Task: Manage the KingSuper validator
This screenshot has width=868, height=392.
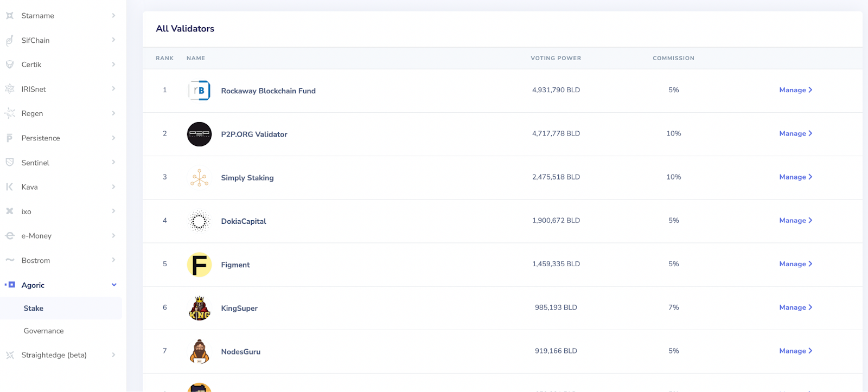Action: 796,307
